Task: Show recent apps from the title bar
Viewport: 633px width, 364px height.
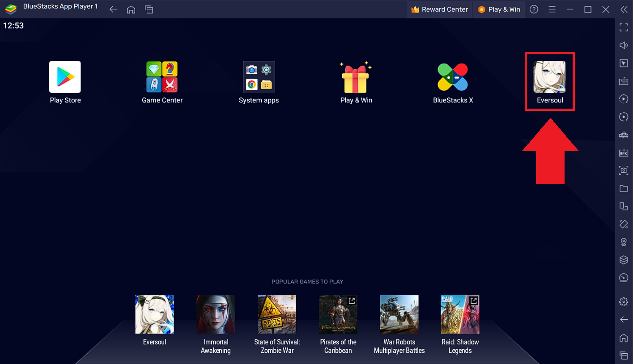Action: pos(149,9)
